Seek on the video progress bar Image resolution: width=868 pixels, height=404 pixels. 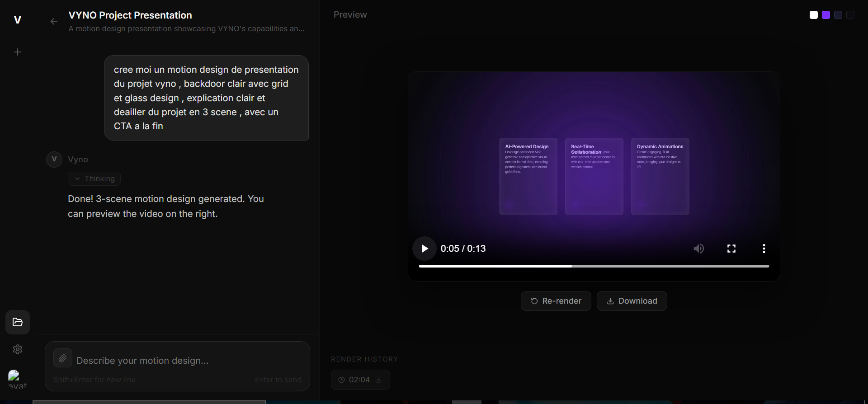tap(594, 266)
